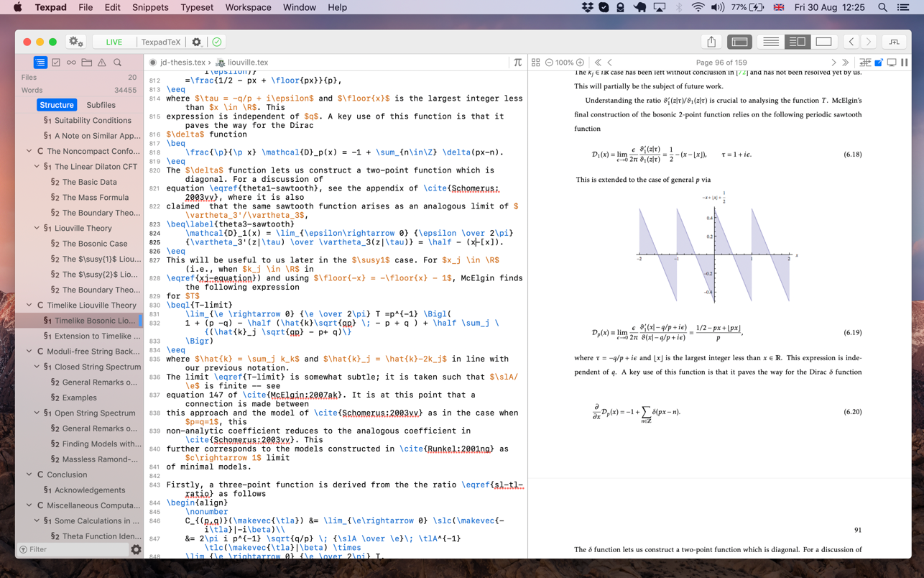Click the share button in toolbar
924x578 pixels.
click(x=711, y=42)
